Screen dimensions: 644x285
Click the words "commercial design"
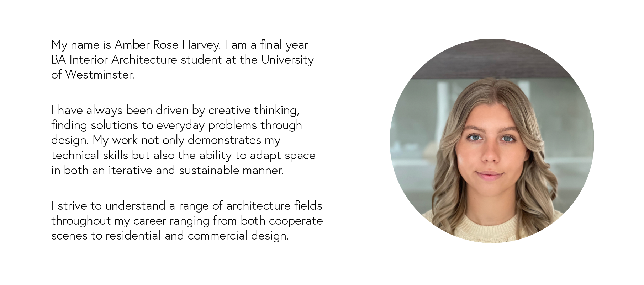click(238, 236)
